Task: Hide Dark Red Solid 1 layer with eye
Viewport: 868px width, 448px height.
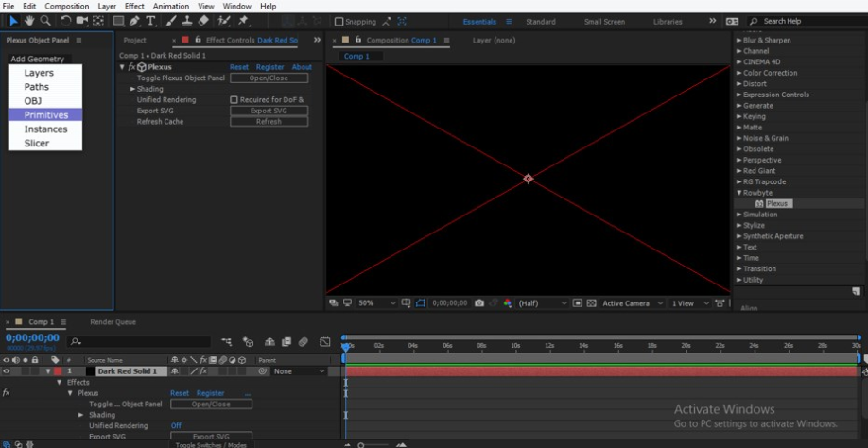Action: tap(8, 371)
